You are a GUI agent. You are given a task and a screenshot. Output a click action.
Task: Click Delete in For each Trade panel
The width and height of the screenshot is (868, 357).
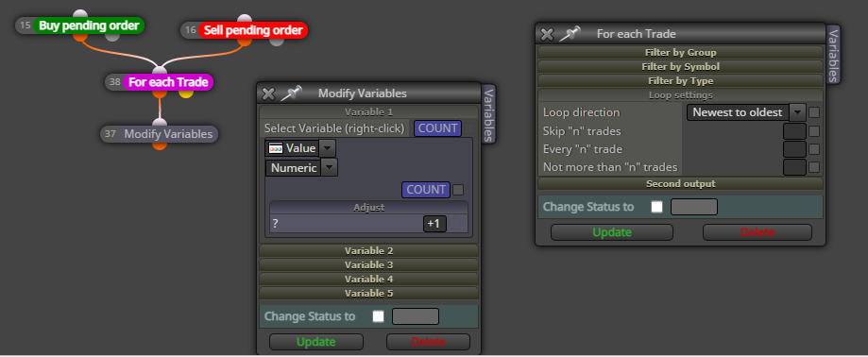757,232
